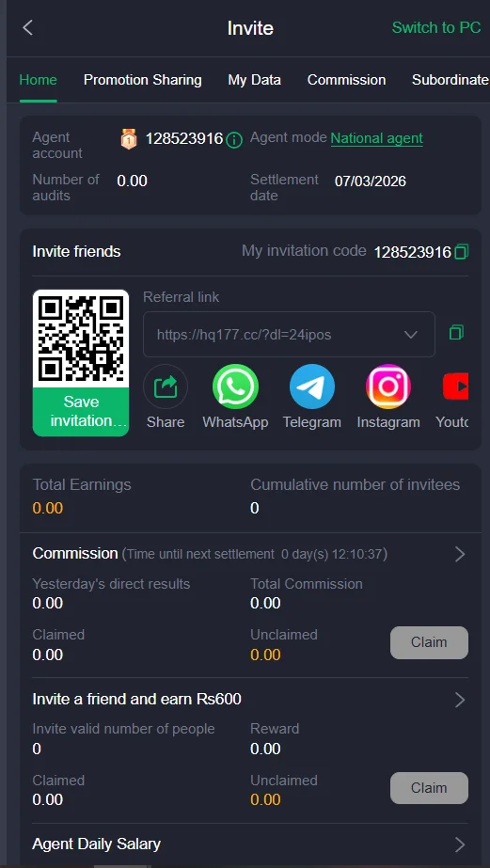Screen dimensions: 490x868
Task: Click the Switch to PC link
Action: click(436, 27)
